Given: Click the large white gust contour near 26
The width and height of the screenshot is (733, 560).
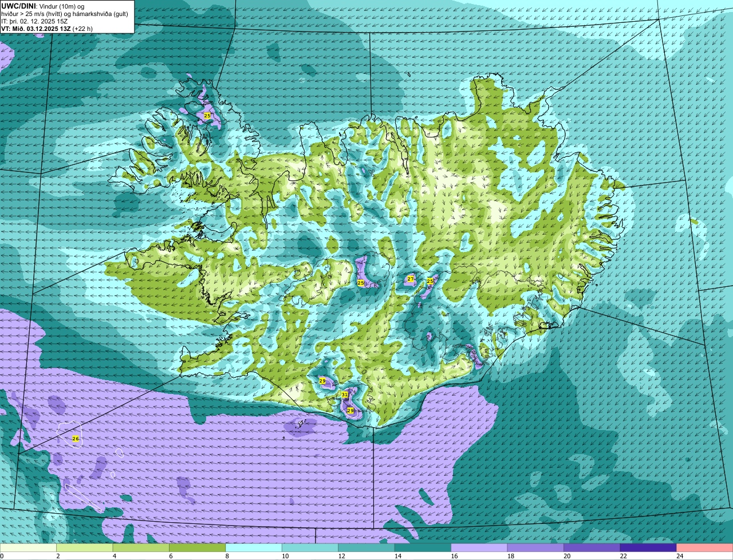Looking at the screenshot, I should (x=70, y=434).
